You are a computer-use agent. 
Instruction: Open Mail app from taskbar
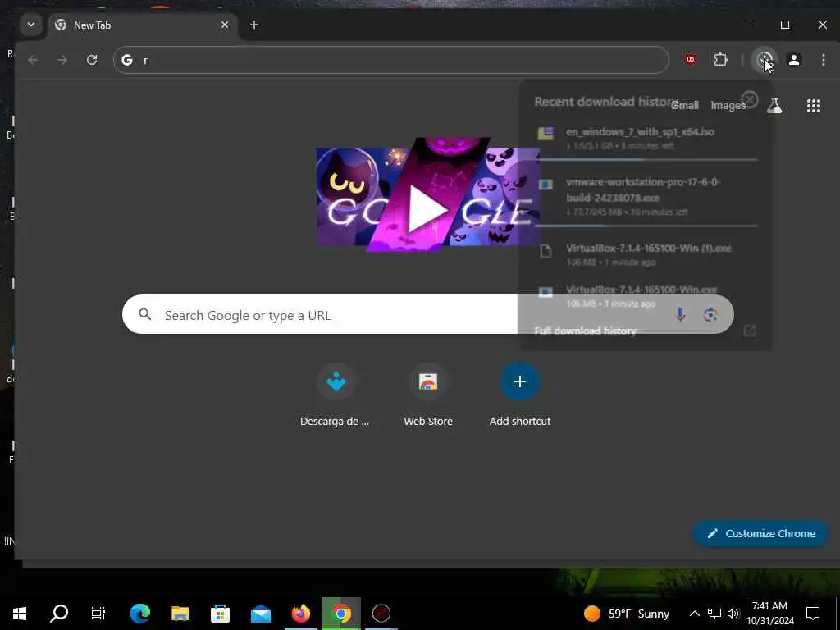click(x=261, y=614)
